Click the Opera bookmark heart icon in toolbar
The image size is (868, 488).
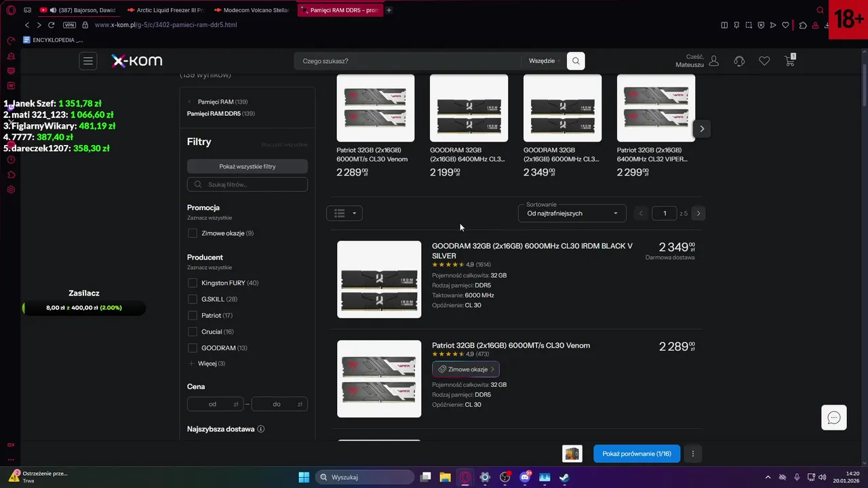tap(785, 25)
